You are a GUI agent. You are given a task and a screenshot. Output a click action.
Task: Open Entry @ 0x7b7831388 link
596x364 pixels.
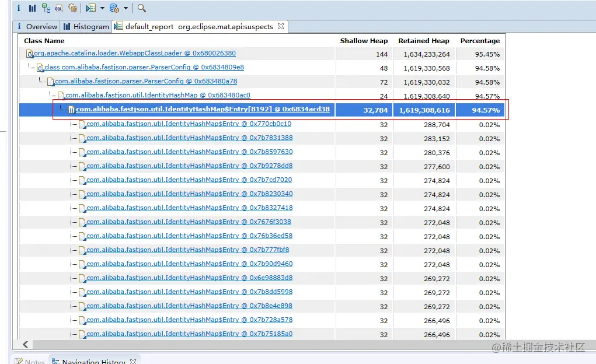[x=190, y=138]
